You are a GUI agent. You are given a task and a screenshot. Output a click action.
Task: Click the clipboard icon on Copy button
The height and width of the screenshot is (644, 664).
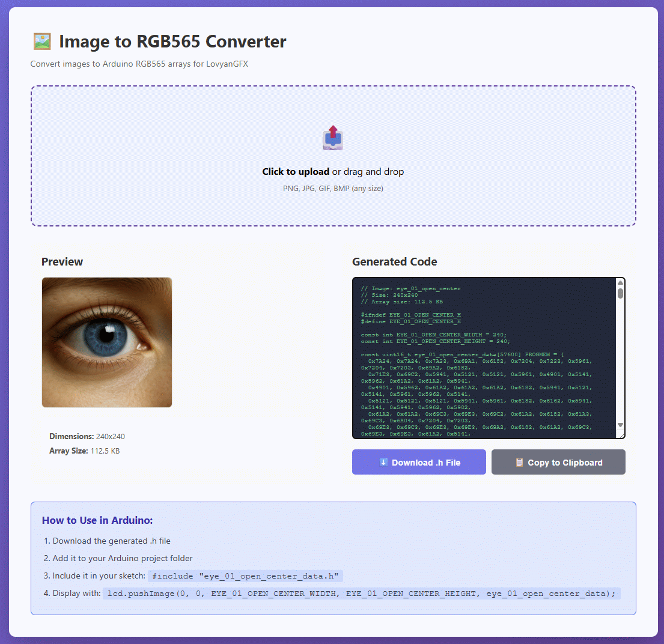[520, 463]
